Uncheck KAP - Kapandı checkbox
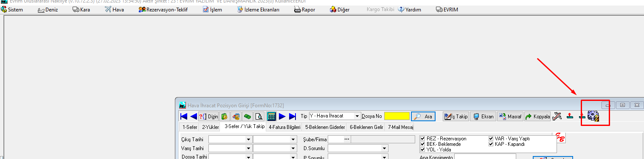The image size is (644, 159). click(491, 144)
